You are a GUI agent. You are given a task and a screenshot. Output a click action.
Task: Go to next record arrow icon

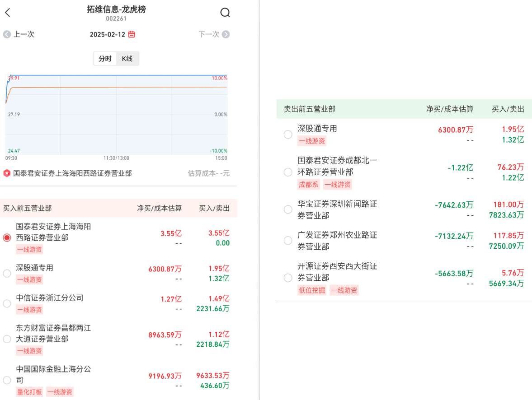point(226,34)
